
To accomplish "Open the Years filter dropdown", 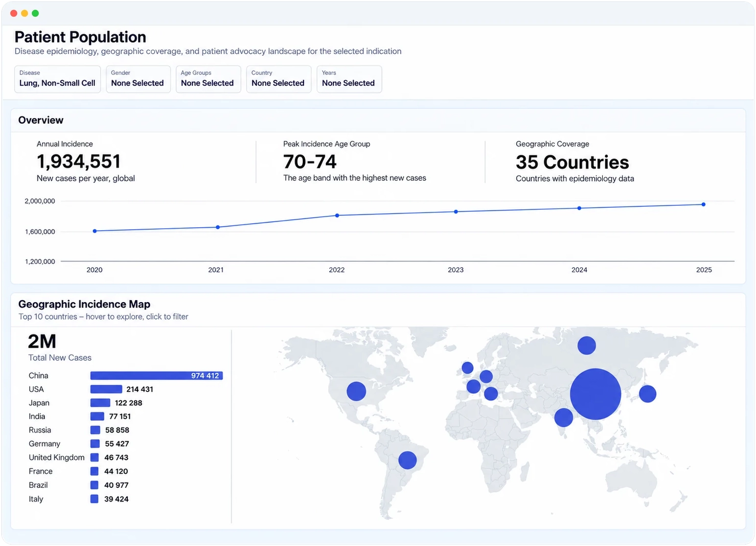I will click(x=349, y=79).
